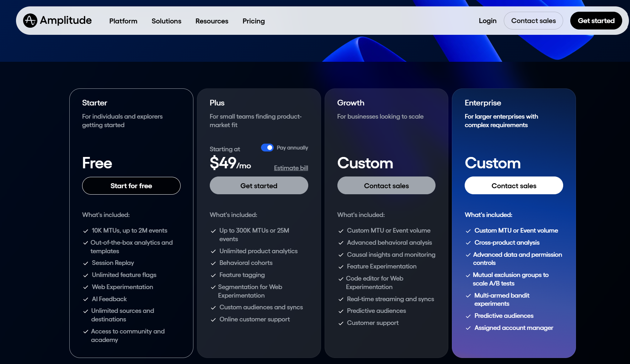Click the "Behavioral cohorts" feature
This screenshot has height=364, width=630.
coord(246,263)
